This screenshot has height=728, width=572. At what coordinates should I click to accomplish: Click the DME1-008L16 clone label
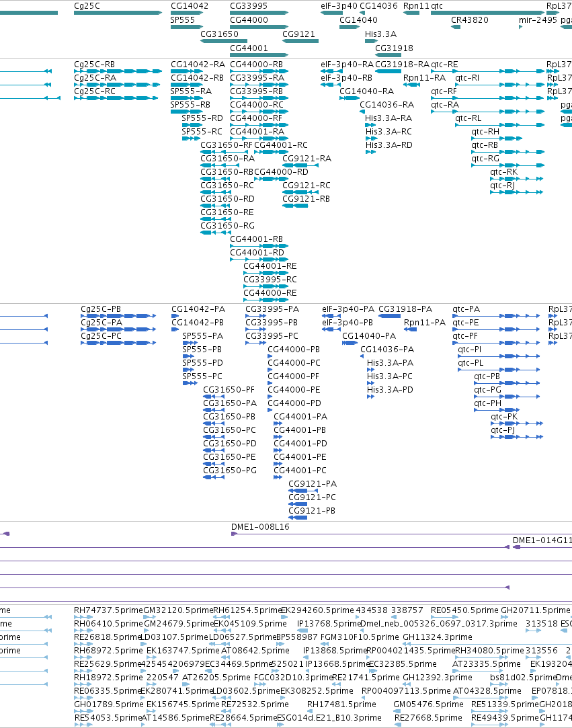click(x=260, y=526)
